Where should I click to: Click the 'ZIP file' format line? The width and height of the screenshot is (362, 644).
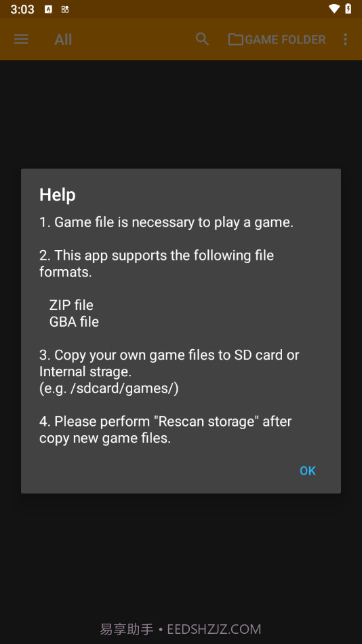(x=71, y=305)
